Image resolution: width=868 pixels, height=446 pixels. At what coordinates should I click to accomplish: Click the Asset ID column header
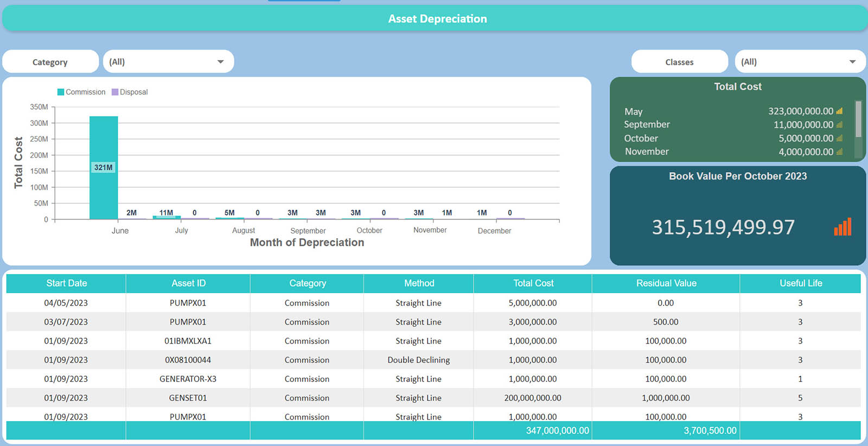pyautogui.click(x=188, y=283)
